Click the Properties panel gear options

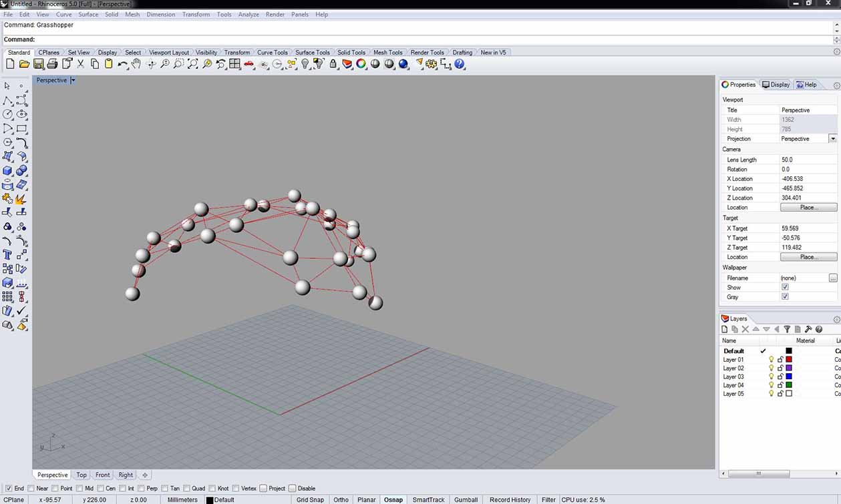click(x=836, y=85)
